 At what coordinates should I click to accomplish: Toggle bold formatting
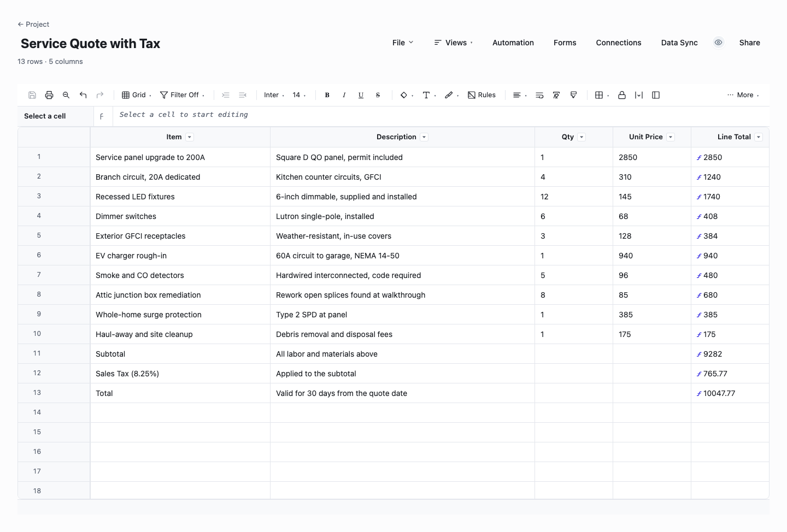[x=327, y=95]
